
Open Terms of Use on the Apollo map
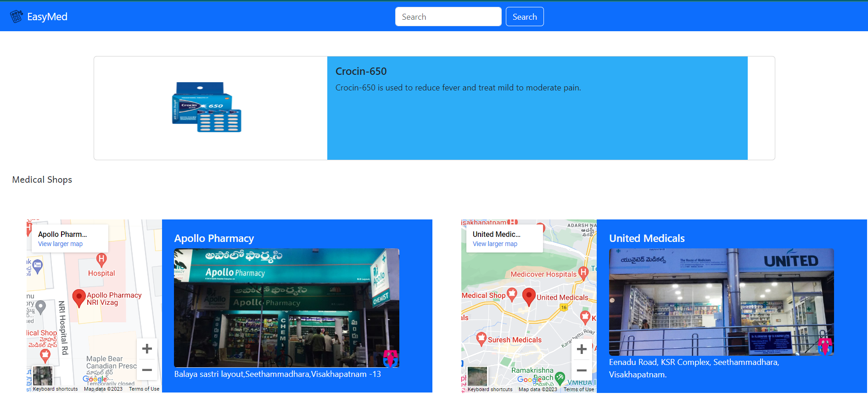point(144,389)
